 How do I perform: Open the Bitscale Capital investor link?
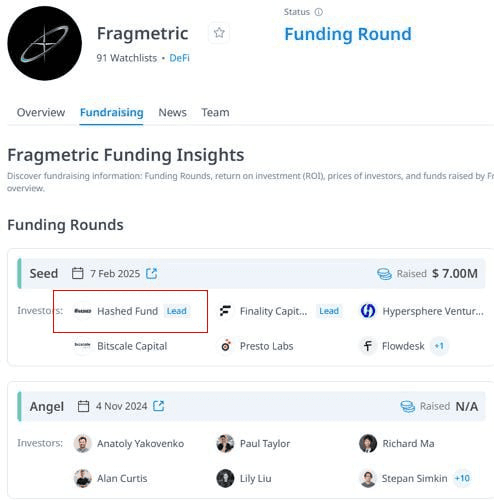(x=132, y=346)
